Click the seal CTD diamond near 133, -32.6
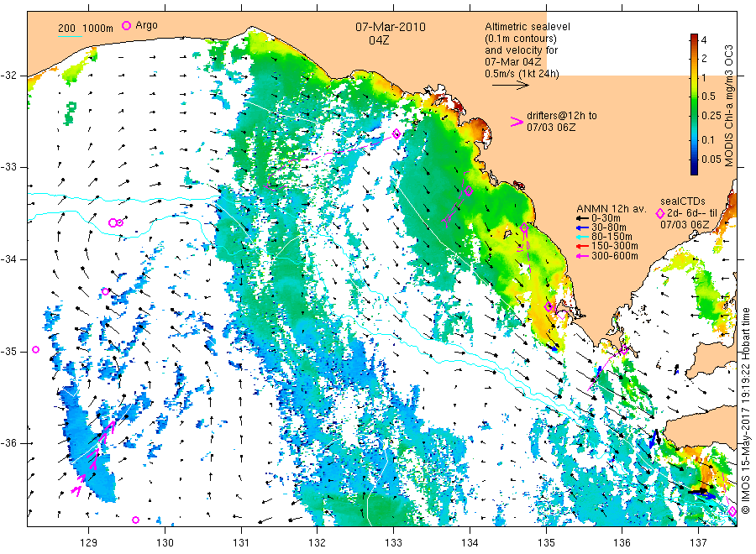The width and height of the screenshot is (756, 554). click(396, 134)
